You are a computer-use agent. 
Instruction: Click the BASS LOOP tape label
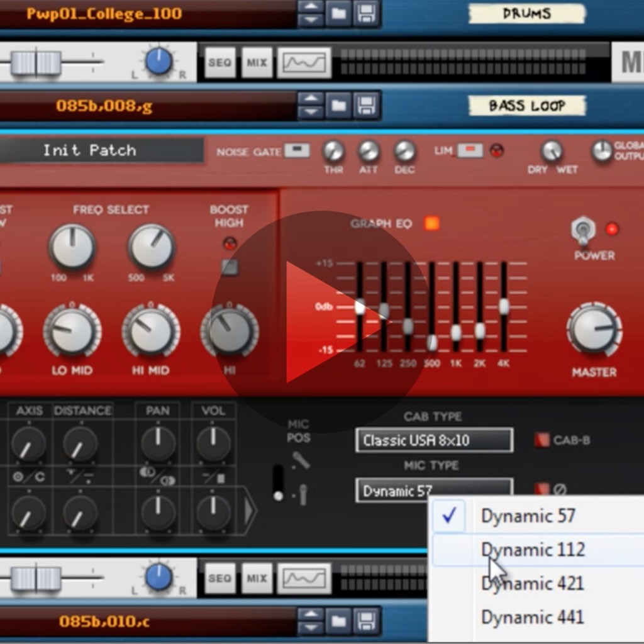point(526,106)
